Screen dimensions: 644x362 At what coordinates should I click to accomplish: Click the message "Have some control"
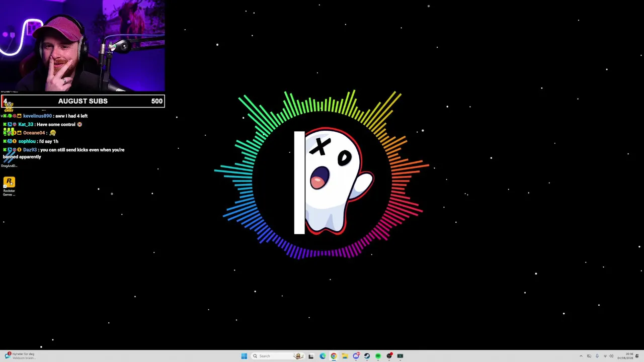click(56, 125)
